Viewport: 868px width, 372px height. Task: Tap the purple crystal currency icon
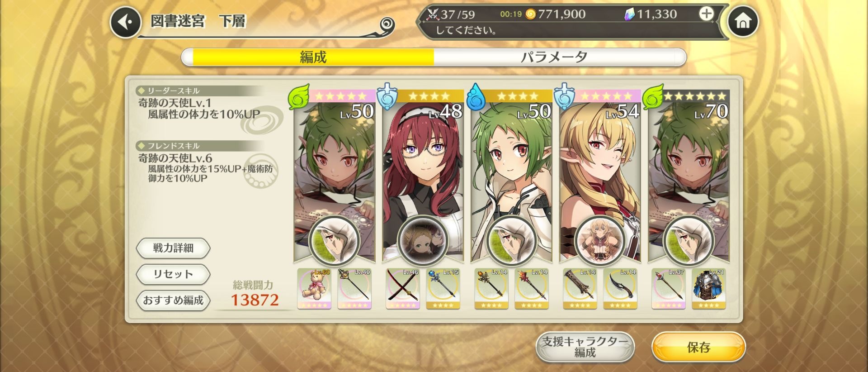point(629,14)
